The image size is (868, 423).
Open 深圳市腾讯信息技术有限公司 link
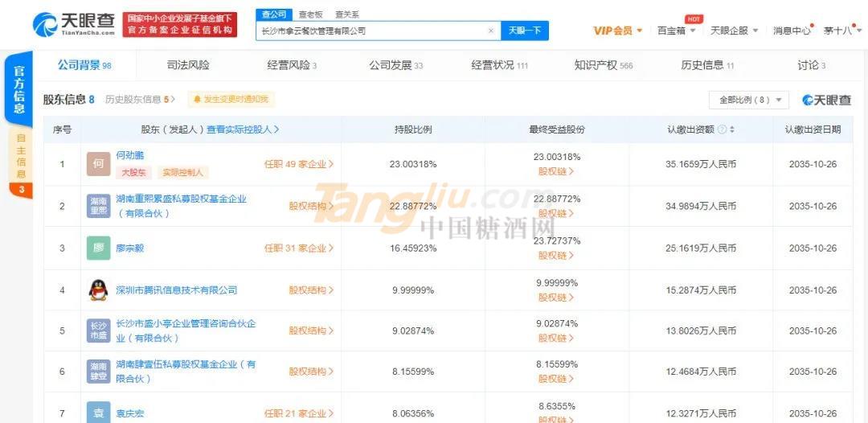(176, 290)
